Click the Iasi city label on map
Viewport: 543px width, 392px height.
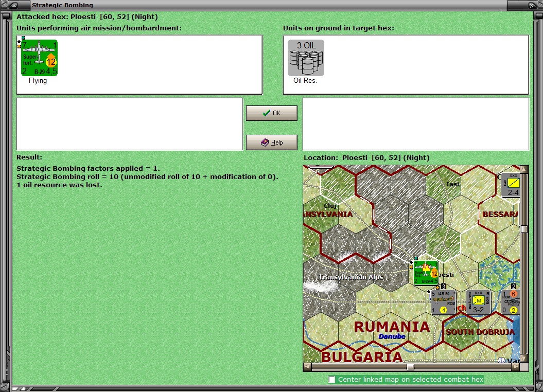tap(452, 184)
